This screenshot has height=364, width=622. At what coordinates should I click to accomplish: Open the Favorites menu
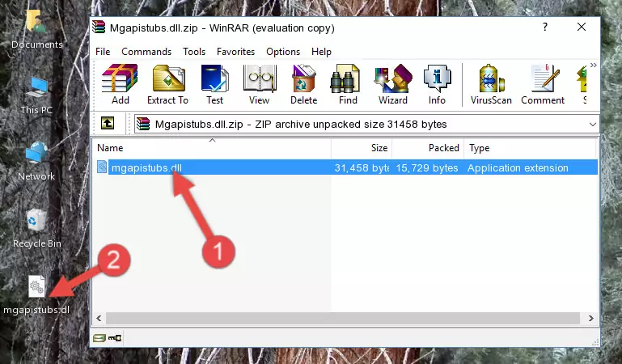[x=235, y=52]
